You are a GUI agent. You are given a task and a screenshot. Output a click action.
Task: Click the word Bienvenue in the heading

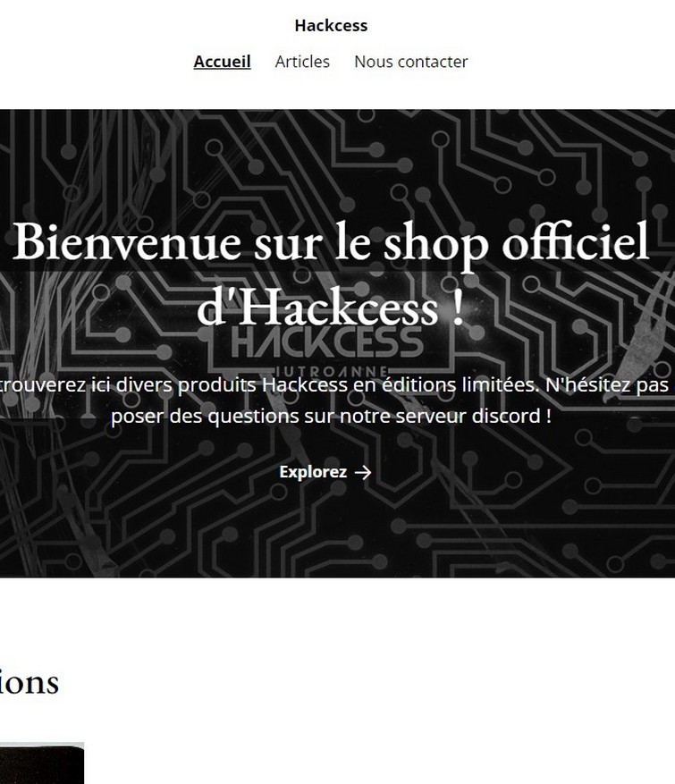[x=126, y=242]
